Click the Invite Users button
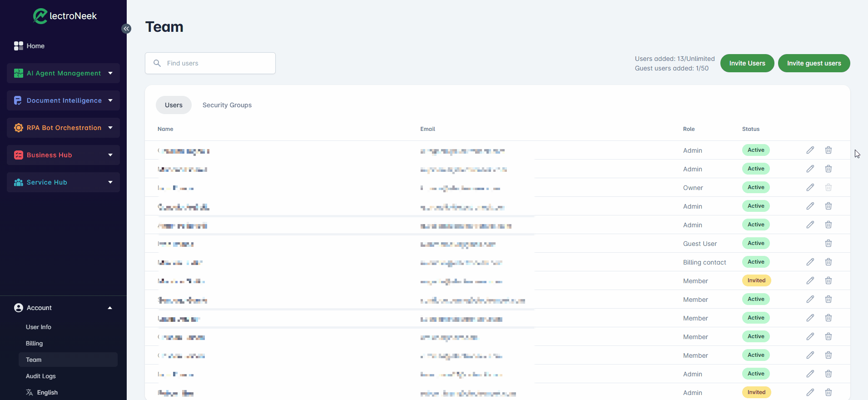Image resolution: width=868 pixels, height=400 pixels. point(747,63)
